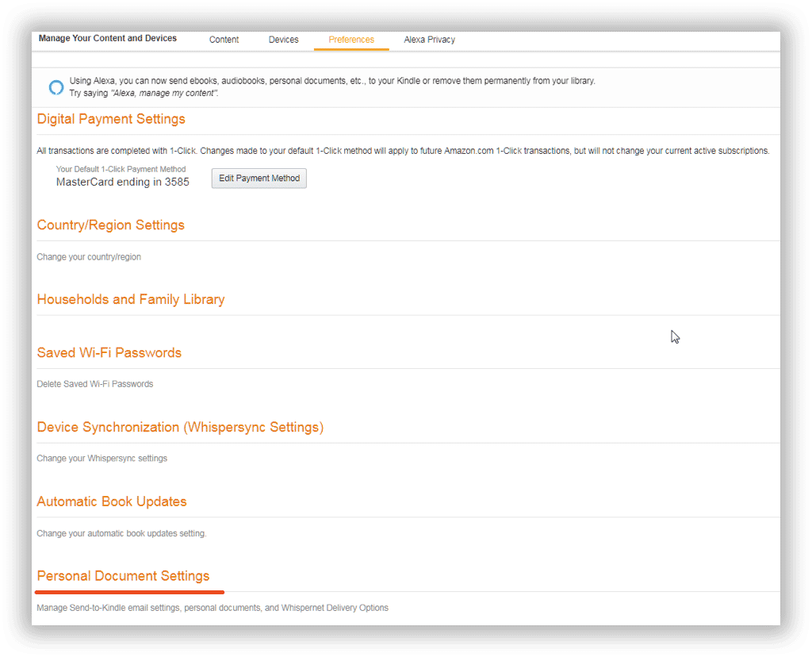
Task: Click the 'Manage Your Content and Devices' title
Action: (x=107, y=38)
